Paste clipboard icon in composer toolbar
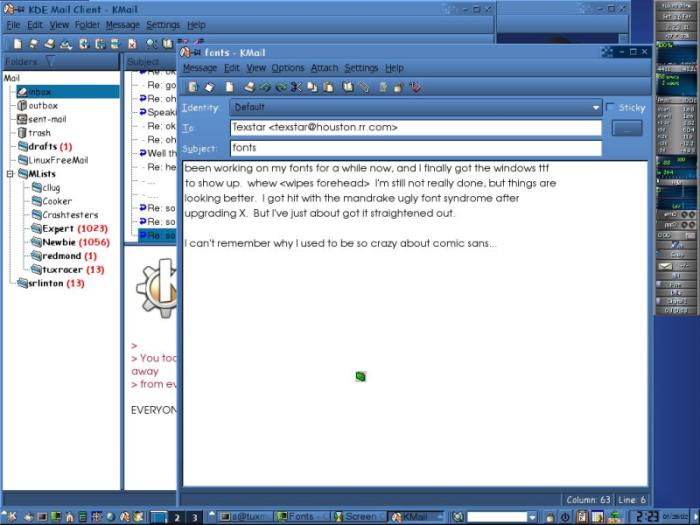The width and height of the screenshot is (700, 525). (328, 87)
